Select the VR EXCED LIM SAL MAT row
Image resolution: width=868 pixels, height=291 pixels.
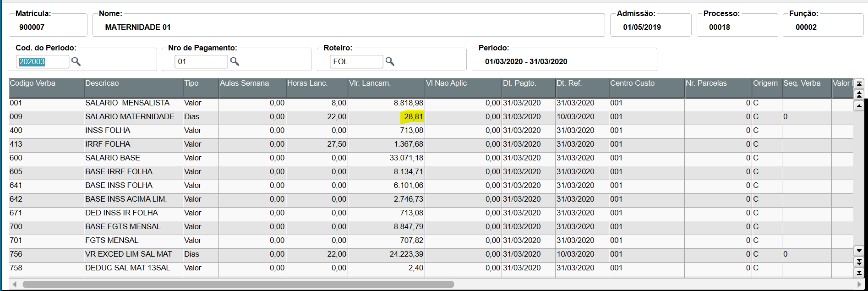431,254
